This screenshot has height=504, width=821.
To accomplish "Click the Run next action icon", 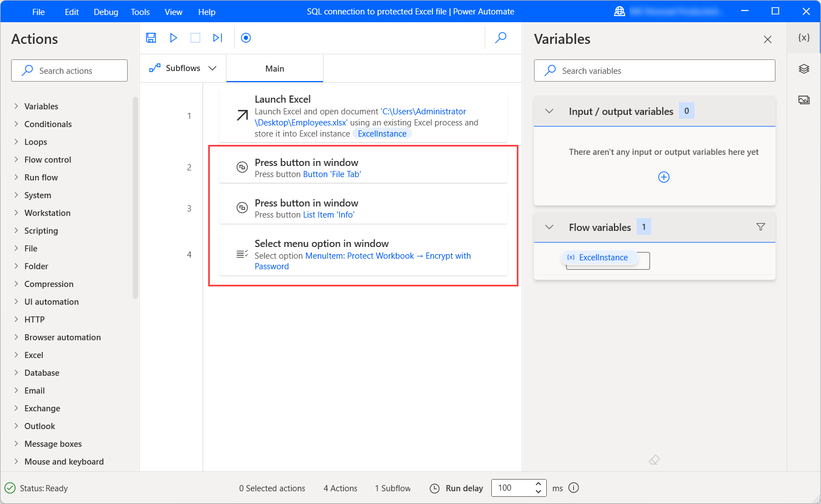I will point(218,38).
